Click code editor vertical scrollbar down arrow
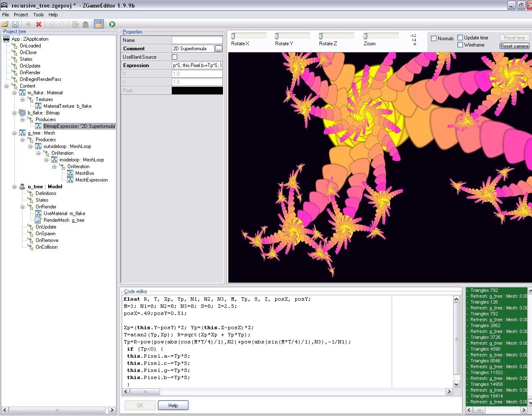 457,384
